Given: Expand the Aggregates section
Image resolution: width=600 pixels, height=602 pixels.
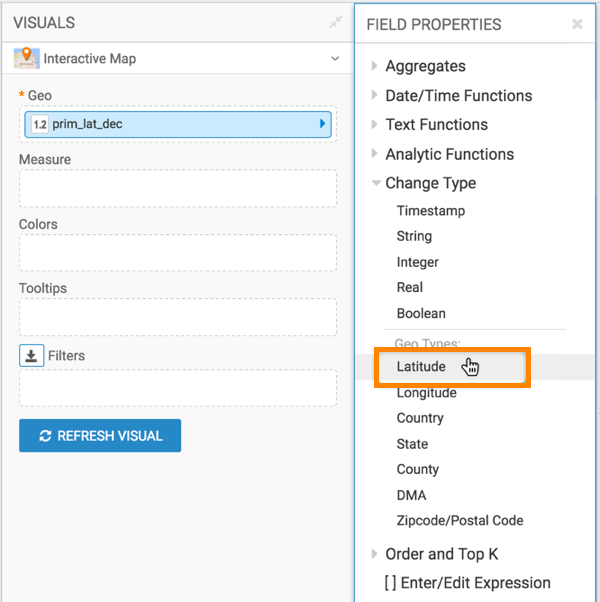Looking at the screenshot, I should tap(425, 66).
